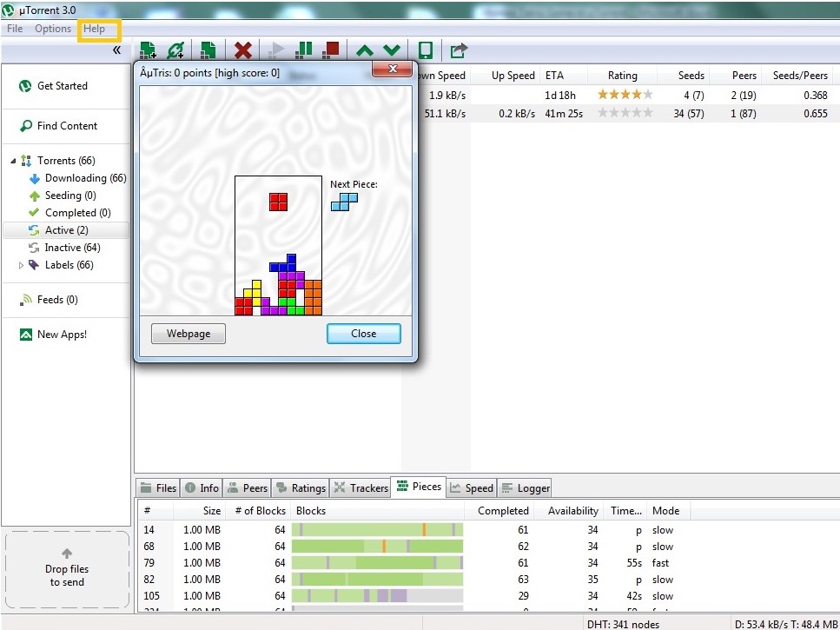
Task: Click the greyed Start torrent play icon
Action: [276, 50]
